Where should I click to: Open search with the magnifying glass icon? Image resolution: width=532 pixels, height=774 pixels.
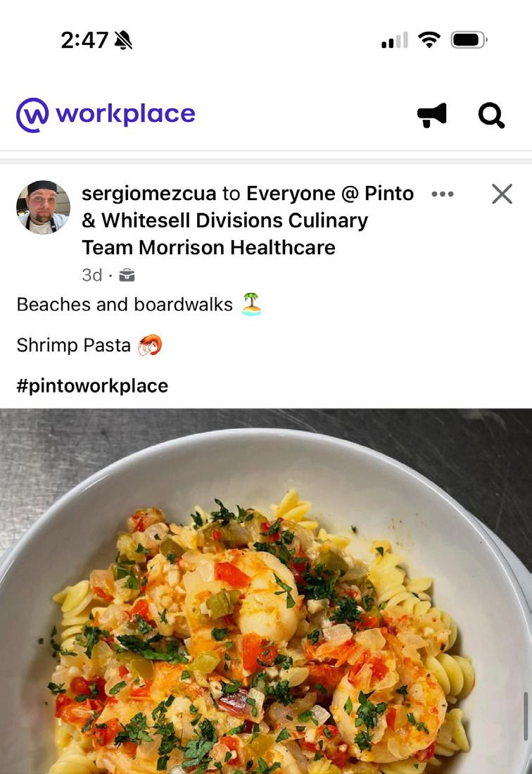pyautogui.click(x=491, y=115)
